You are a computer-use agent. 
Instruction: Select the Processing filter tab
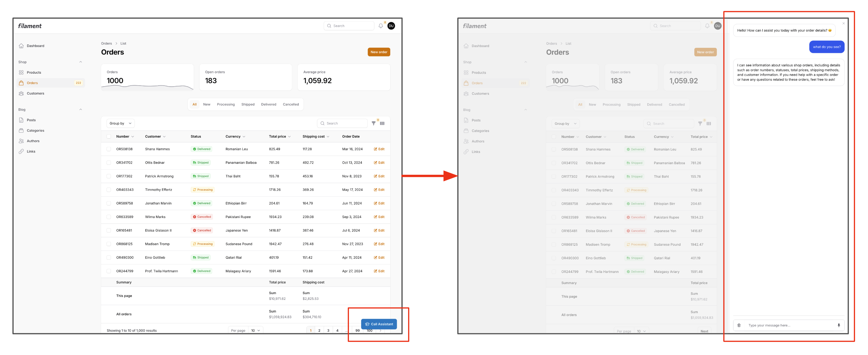coord(226,104)
